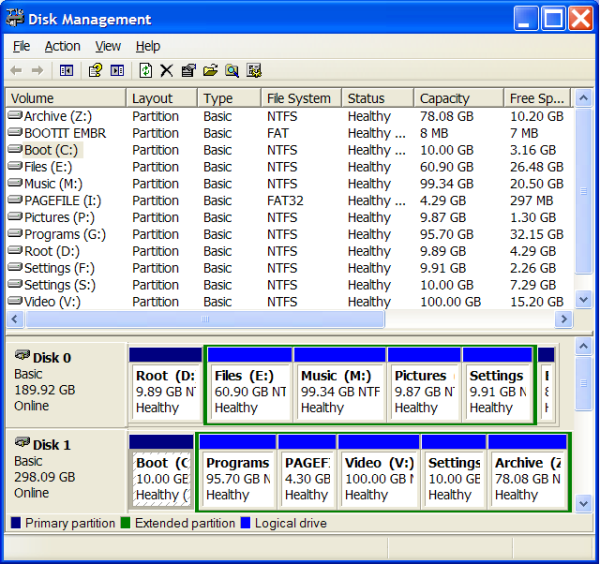Select the Root (D:) partition block on Disk 0

pos(165,385)
